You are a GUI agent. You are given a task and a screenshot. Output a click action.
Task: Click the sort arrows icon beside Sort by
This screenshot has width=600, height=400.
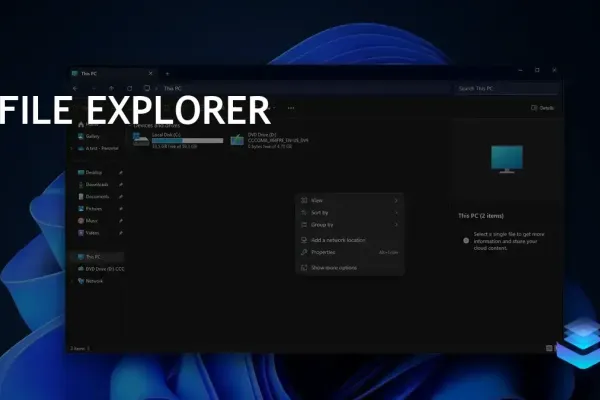[304, 213]
